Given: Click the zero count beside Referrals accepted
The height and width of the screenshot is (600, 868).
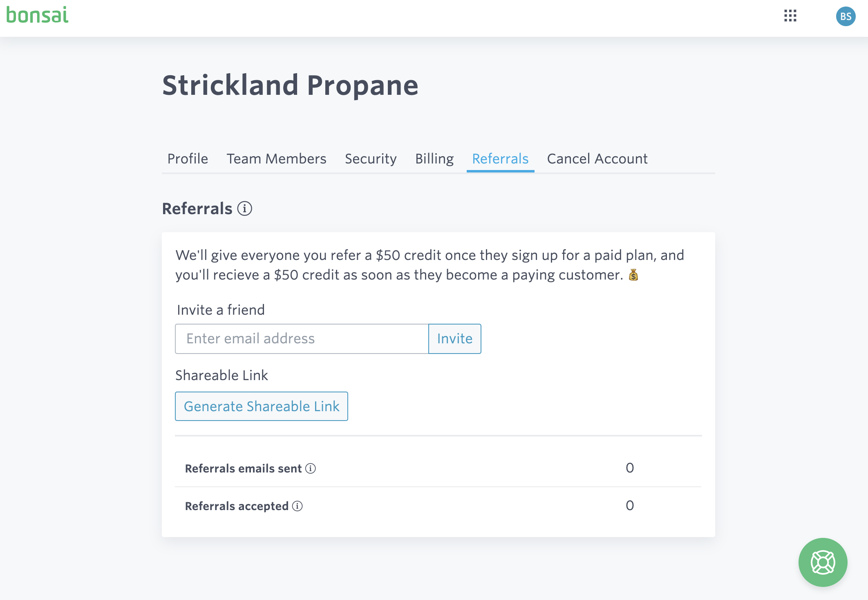Looking at the screenshot, I should coord(630,506).
